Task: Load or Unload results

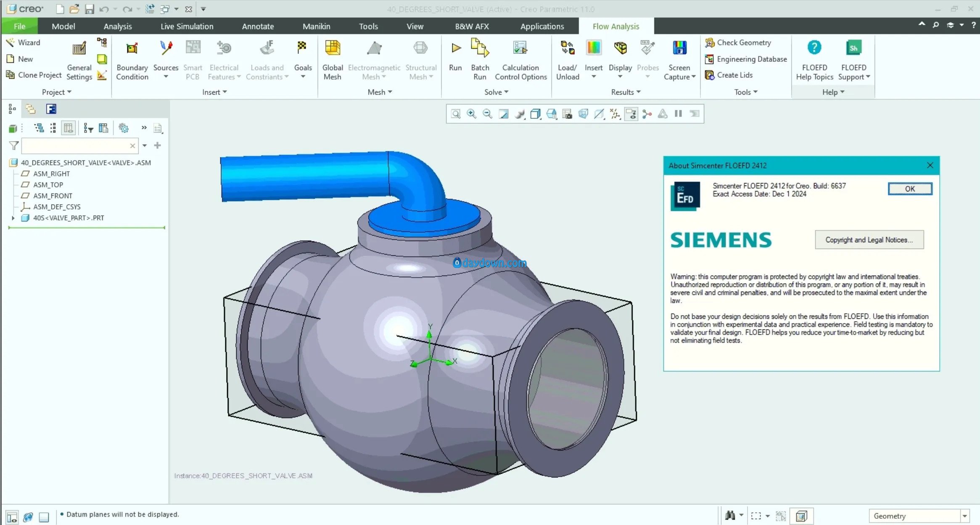Action: (568, 61)
